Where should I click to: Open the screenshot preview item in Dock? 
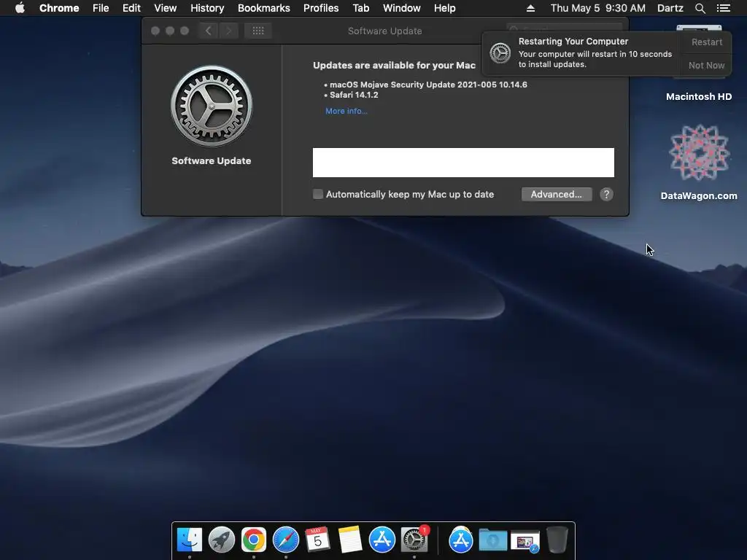point(525,542)
